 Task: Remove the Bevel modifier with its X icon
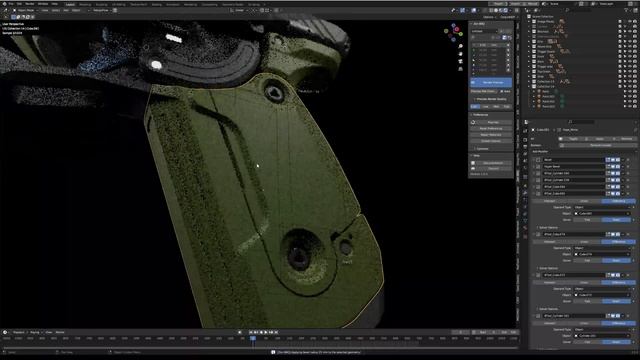coord(628,160)
